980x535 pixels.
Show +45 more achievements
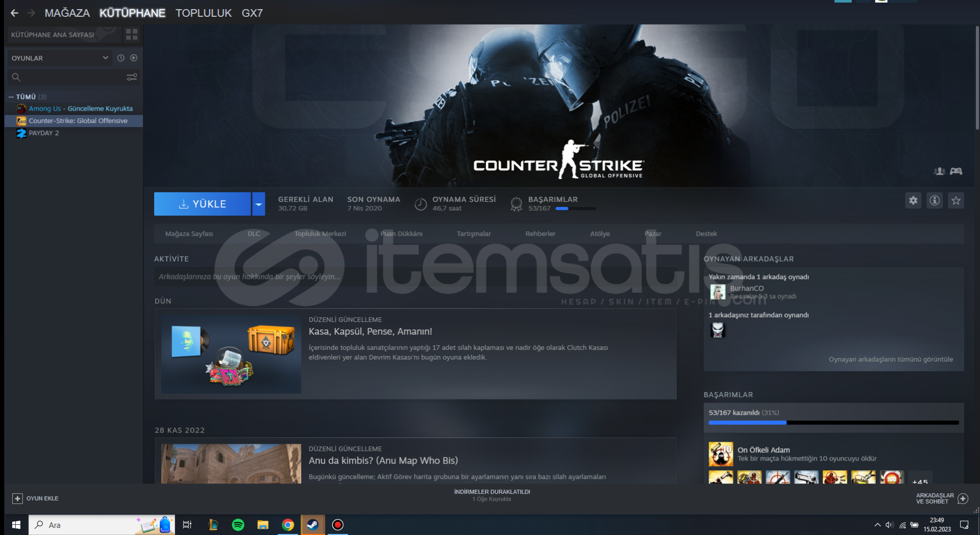[920, 478]
